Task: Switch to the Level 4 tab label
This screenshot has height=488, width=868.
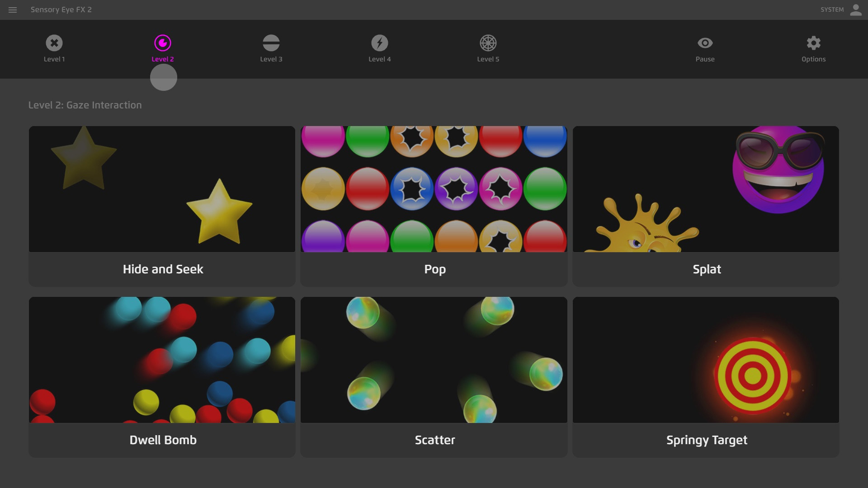Action: pos(380,59)
